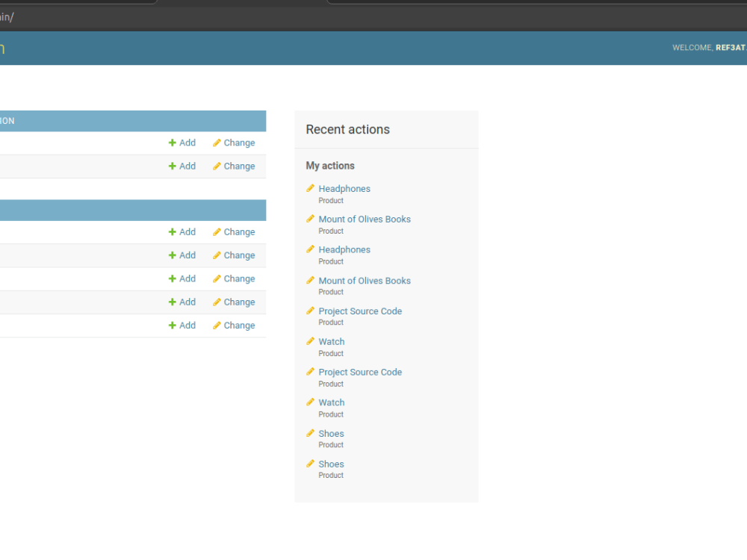Image resolution: width=747 pixels, height=560 pixels.
Task: Click the REF3AT username in the welcome bar
Action: [x=730, y=47]
